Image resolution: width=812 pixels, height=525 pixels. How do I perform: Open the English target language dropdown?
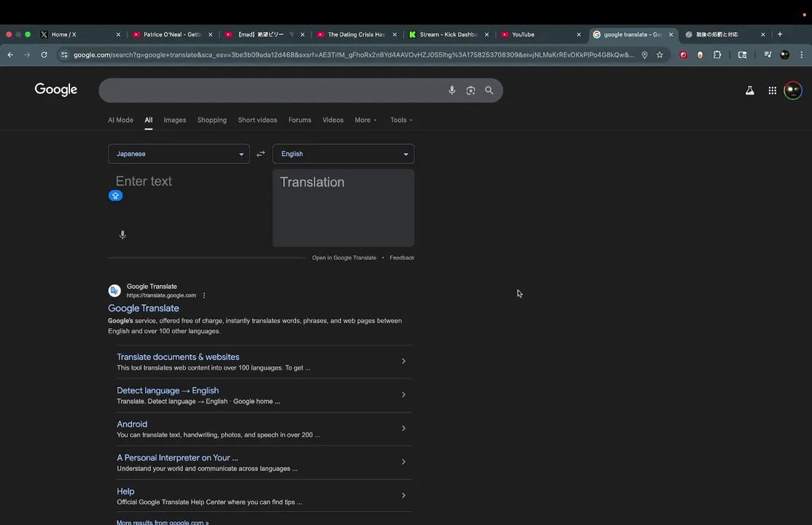pos(343,154)
